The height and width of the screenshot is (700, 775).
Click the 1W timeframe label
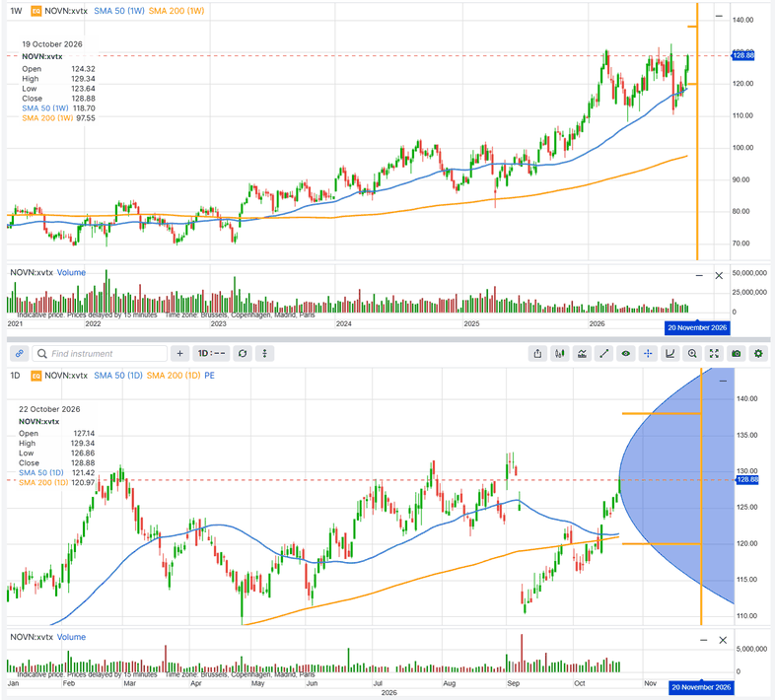pos(17,11)
